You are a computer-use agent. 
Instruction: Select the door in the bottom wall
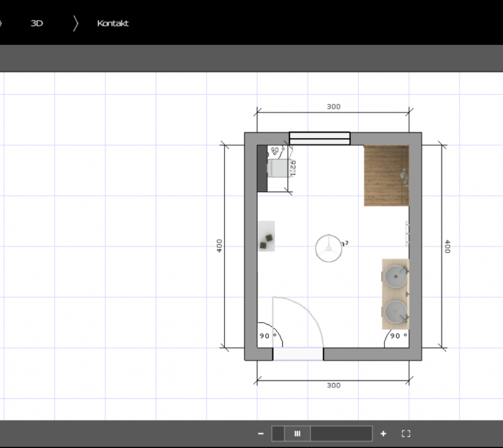[298, 353]
